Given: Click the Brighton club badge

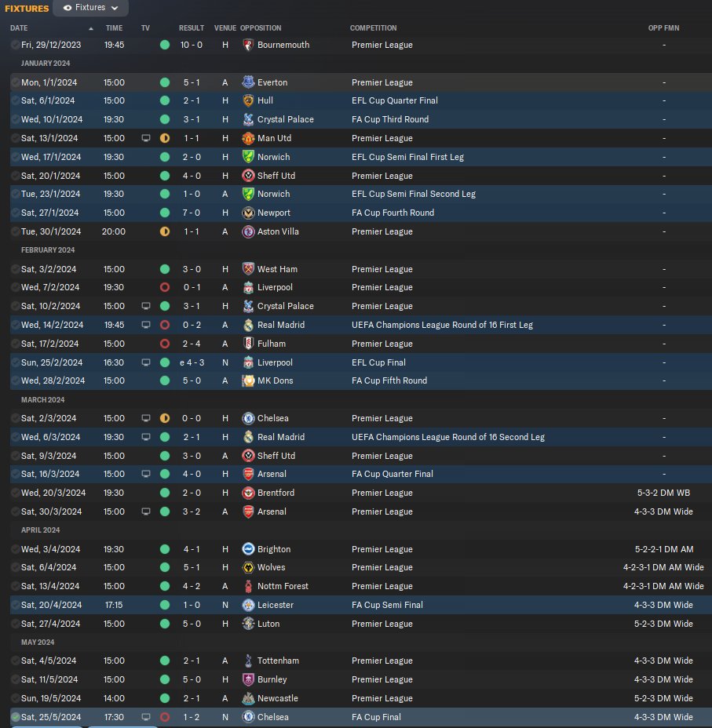Looking at the screenshot, I should click(x=249, y=549).
